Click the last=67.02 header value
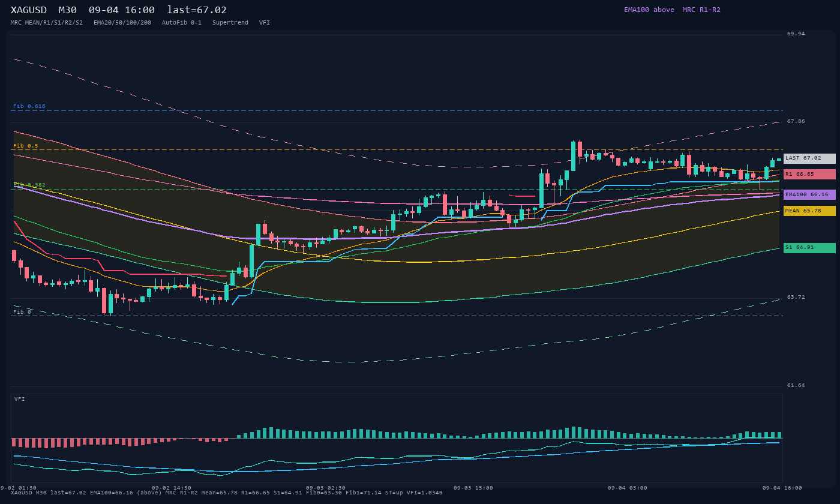Viewport: 840px width, 504px height. click(x=197, y=10)
